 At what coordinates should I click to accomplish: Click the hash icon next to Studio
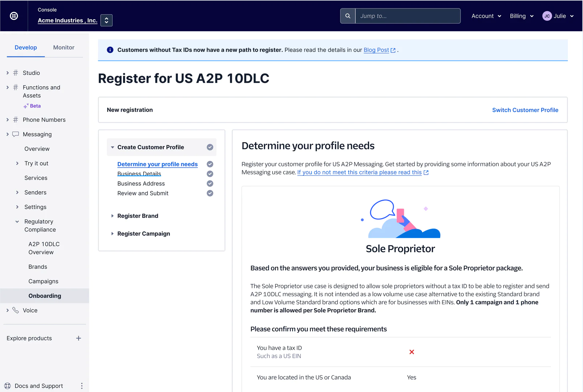click(15, 72)
